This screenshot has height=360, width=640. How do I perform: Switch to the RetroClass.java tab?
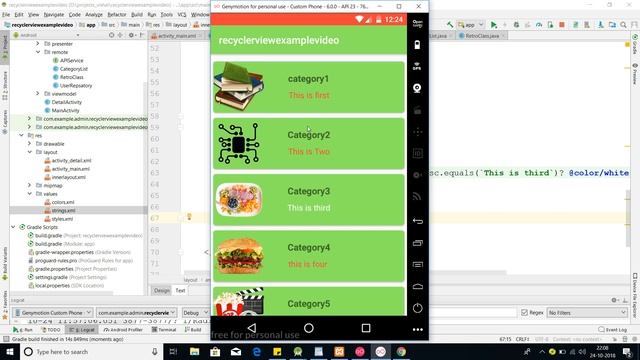(x=482, y=36)
